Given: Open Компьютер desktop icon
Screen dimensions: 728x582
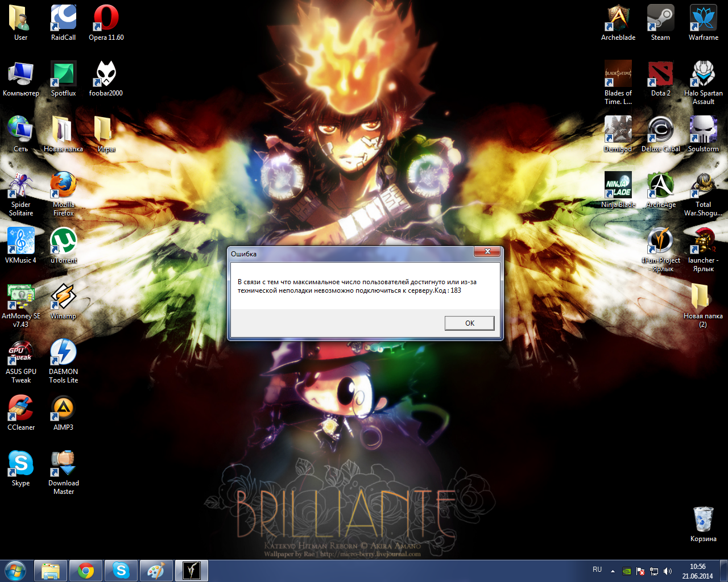Looking at the screenshot, I should pyautogui.click(x=21, y=79).
